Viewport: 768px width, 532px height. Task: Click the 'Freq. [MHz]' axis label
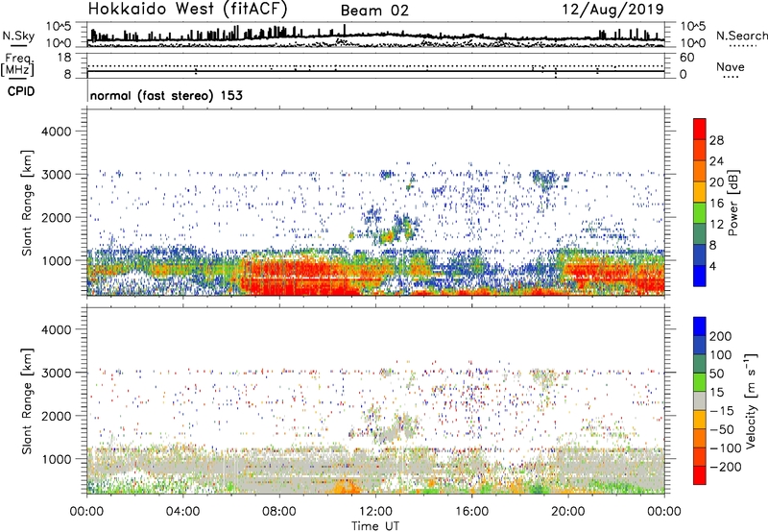click(x=17, y=65)
